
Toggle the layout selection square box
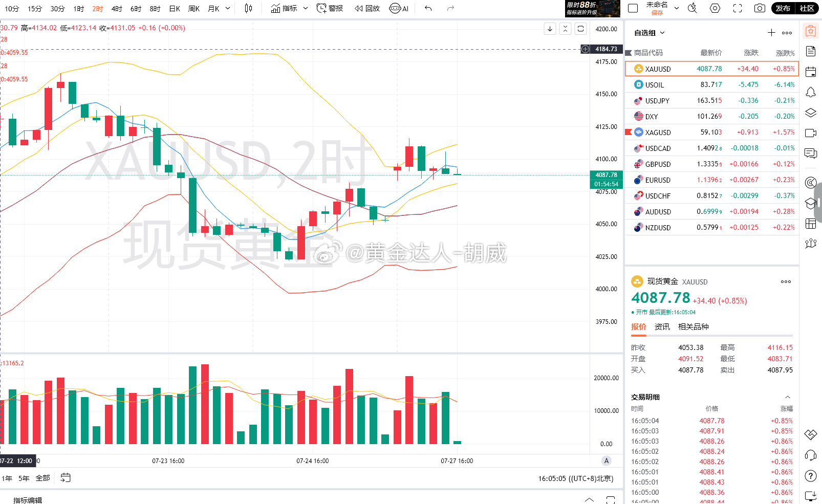tap(633, 8)
